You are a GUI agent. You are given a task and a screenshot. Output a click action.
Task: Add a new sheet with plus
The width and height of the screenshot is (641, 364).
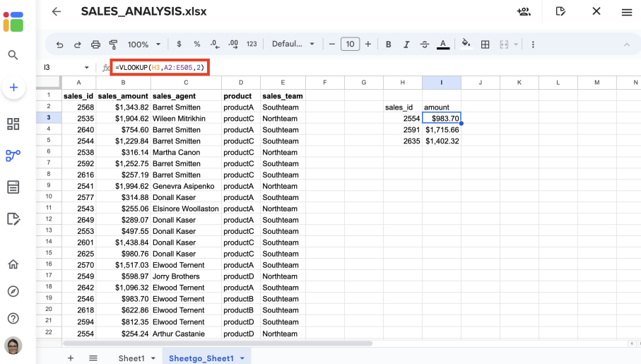coord(70,358)
